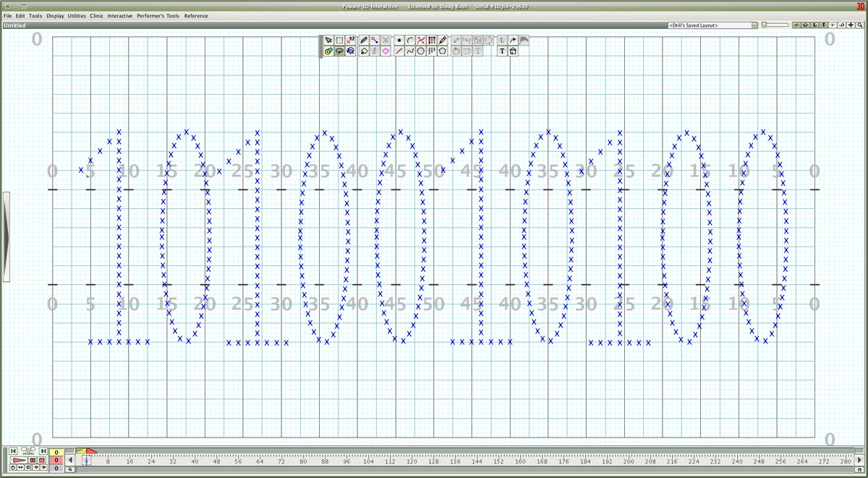Pause the drill animation
Image resolution: width=868 pixels, height=478 pixels.
[33, 460]
